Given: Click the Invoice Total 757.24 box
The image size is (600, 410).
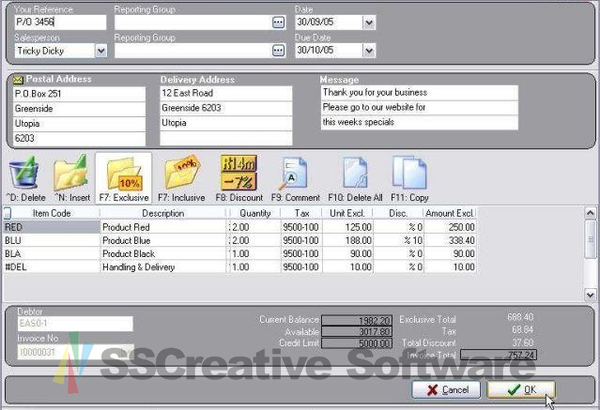Looking at the screenshot, I should (498, 354).
